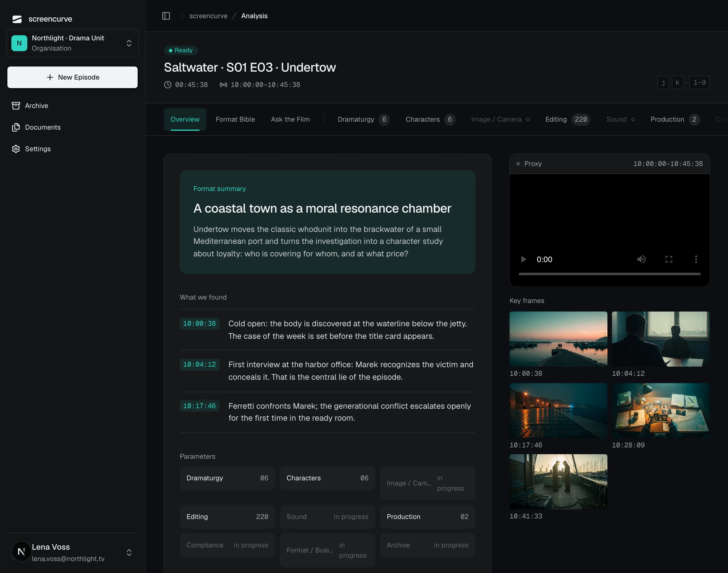Open the Sound in progress parameter card
Image resolution: width=728 pixels, height=573 pixels.
point(327,517)
